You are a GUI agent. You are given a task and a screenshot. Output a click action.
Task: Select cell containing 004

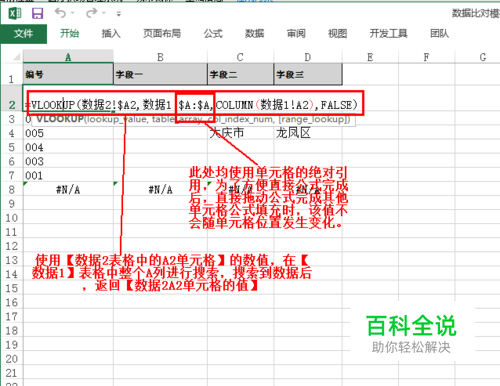(x=68, y=147)
